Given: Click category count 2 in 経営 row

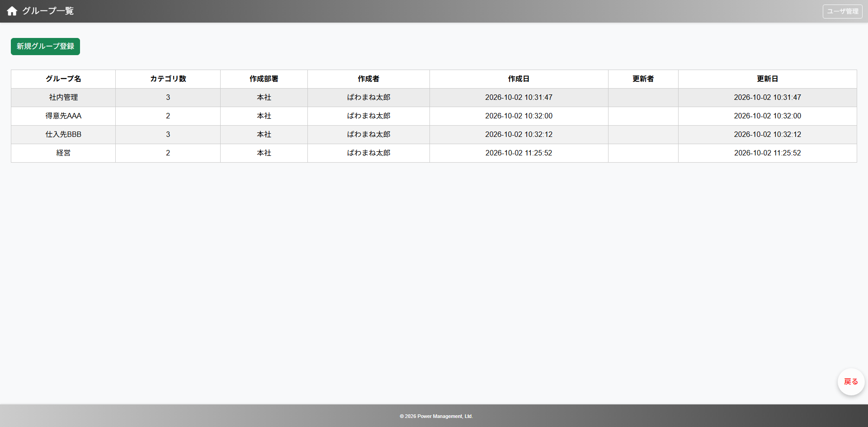Looking at the screenshot, I should point(168,153).
